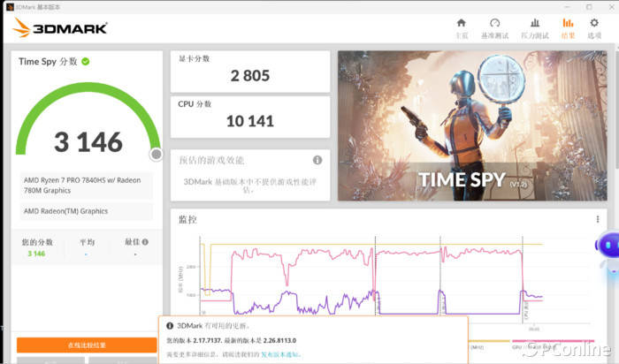Select the Results (结果) tab
This screenshot has width=619, height=364.
click(568, 27)
